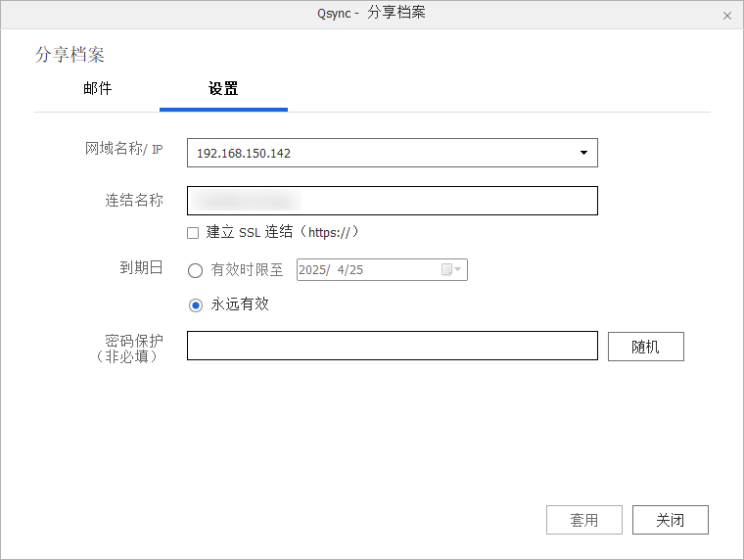Viewport: 744px width, 560px height.
Task: Click the 关闭 button
Action: pyautogui.click(x=670, y=520)
